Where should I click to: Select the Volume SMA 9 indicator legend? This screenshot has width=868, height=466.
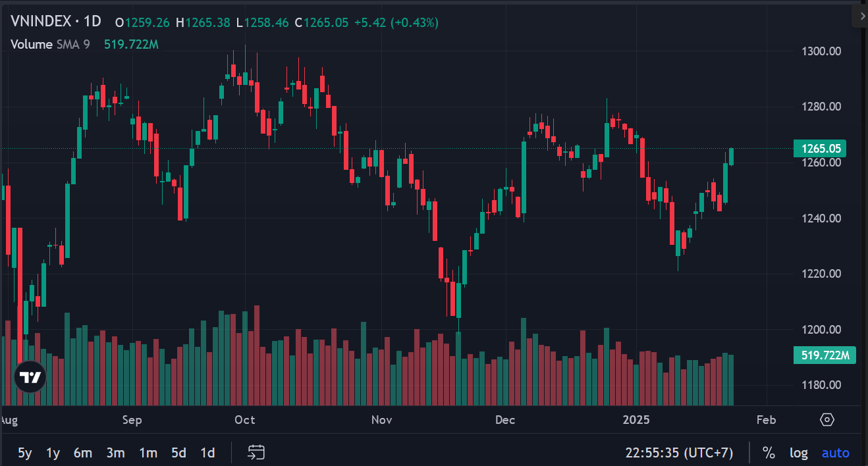pyautogui.click(x=50, y=44)
